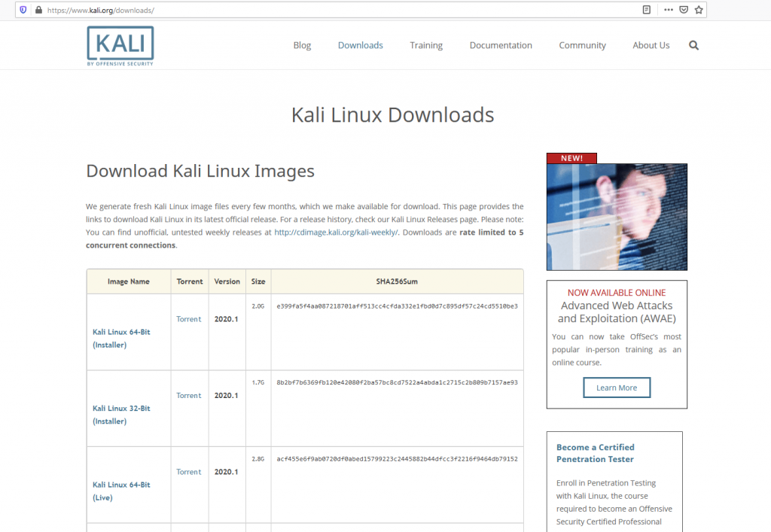Open the Kali Linux 64-Bit (Installer) link
Image resolution: width=771 pixels, height=532 pixels.
pos(123,339)
